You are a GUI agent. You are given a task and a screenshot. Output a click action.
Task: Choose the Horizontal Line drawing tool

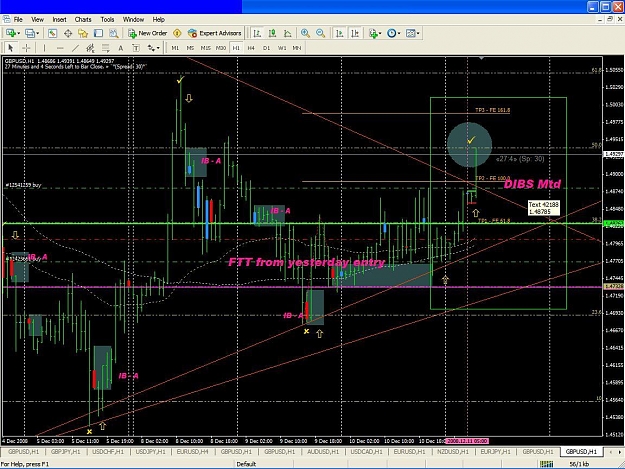[60, 48]
